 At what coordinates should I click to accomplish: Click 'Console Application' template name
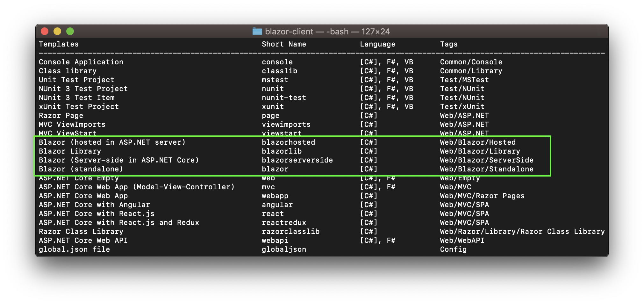pyautogui.click(x=81, y=62)
